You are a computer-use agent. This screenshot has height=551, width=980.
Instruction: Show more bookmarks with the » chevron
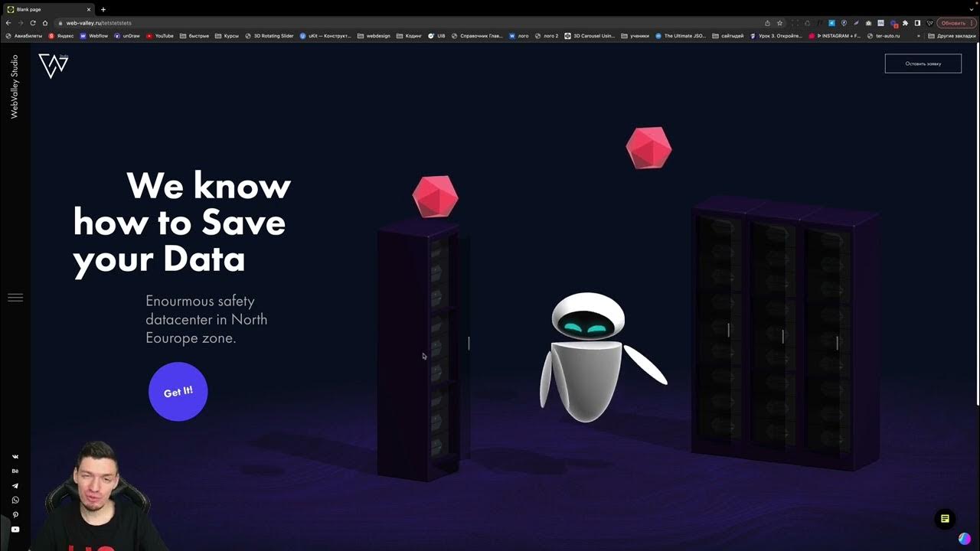[919, 36]
